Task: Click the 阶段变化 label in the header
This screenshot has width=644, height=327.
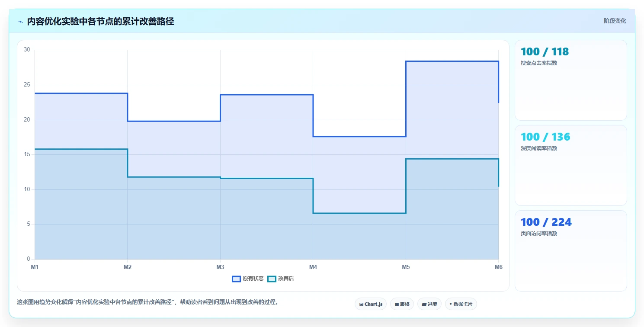Action: [x=615, y=21]
